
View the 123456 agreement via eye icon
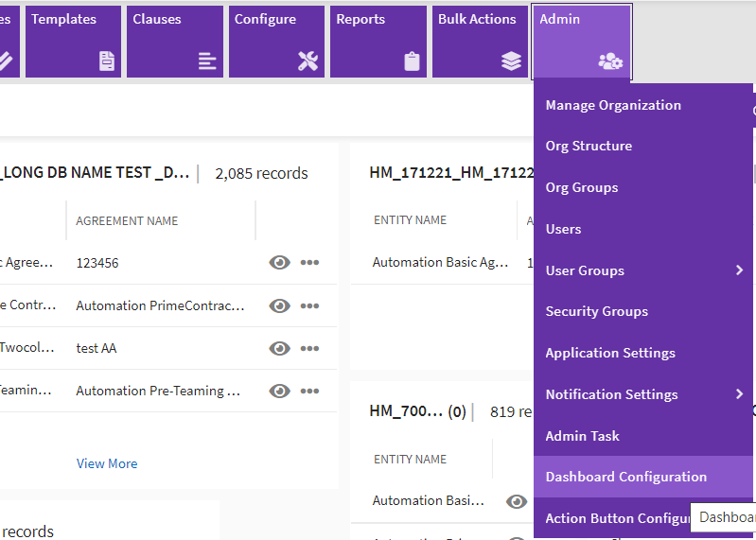(x=279, y=263)
